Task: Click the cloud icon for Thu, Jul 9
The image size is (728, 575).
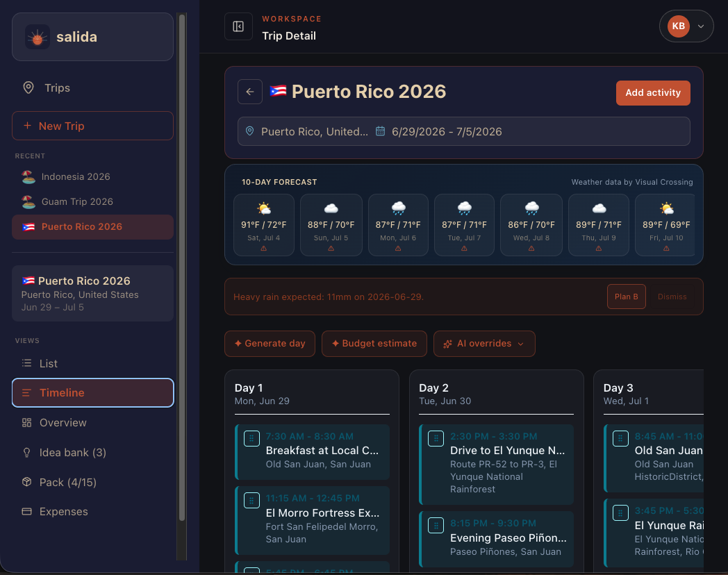Action: point(599,208)
